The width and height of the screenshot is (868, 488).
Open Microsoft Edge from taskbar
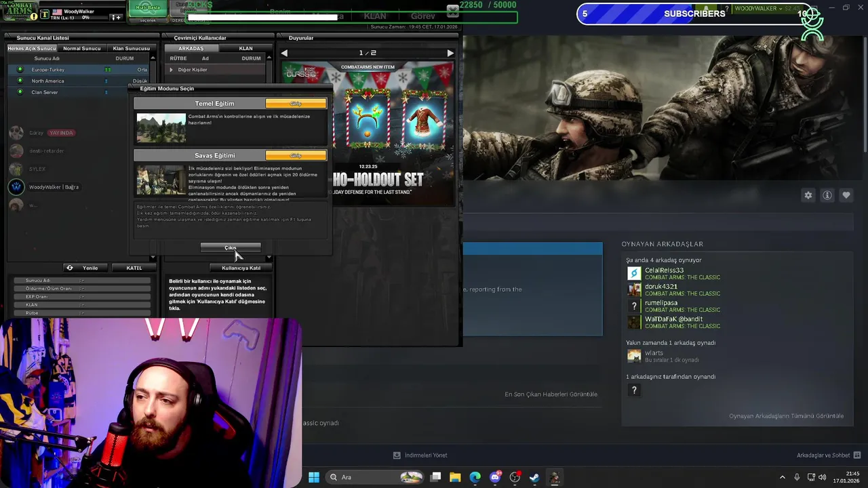click(475, 477)
